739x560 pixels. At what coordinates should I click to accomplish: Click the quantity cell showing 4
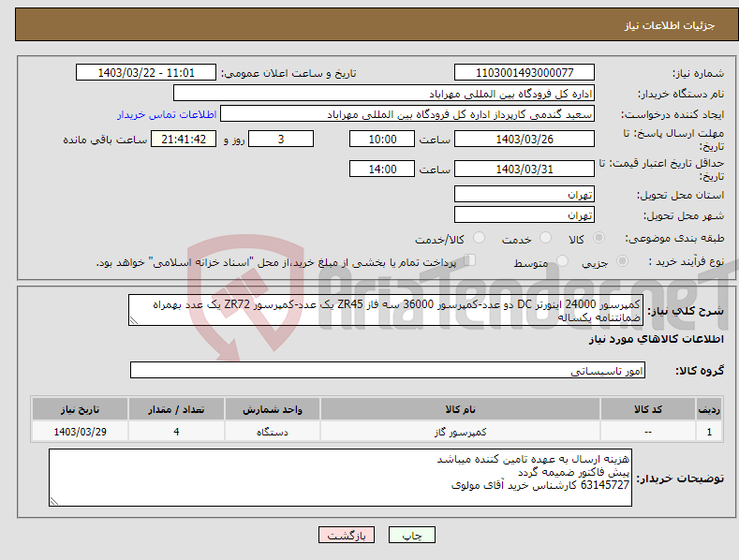coord(176,432)
